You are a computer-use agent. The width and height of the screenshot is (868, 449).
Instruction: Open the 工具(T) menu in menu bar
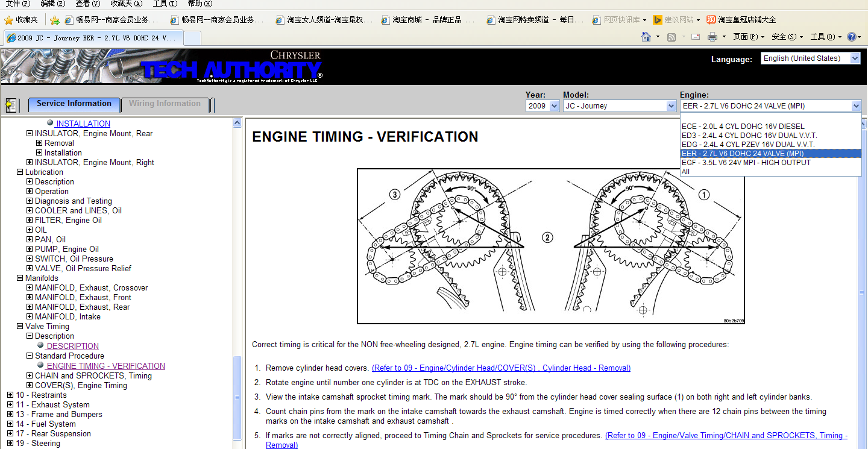click(x=165, y=4)
